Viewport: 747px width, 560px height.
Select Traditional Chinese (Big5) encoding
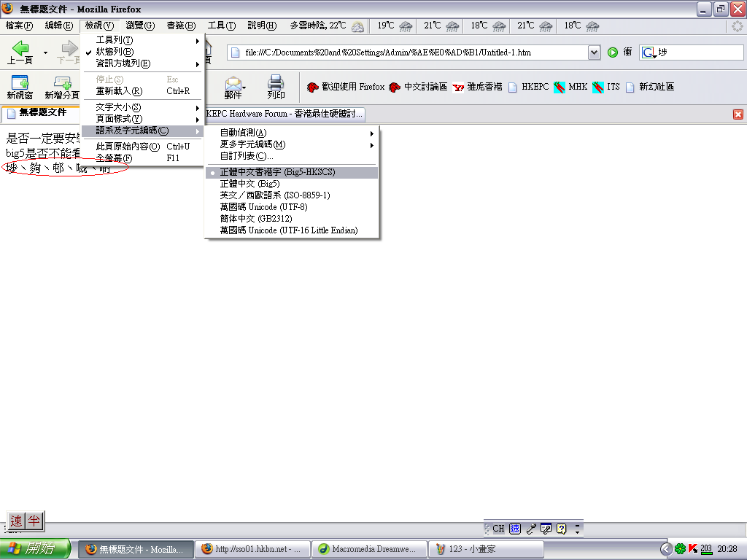click(x=249, y=184)
